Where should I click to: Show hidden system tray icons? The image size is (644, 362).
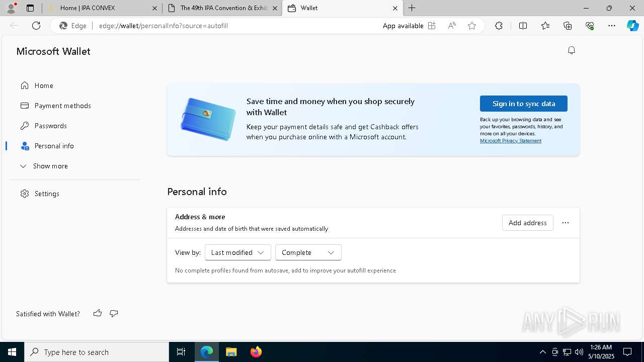tap(542, 352)
